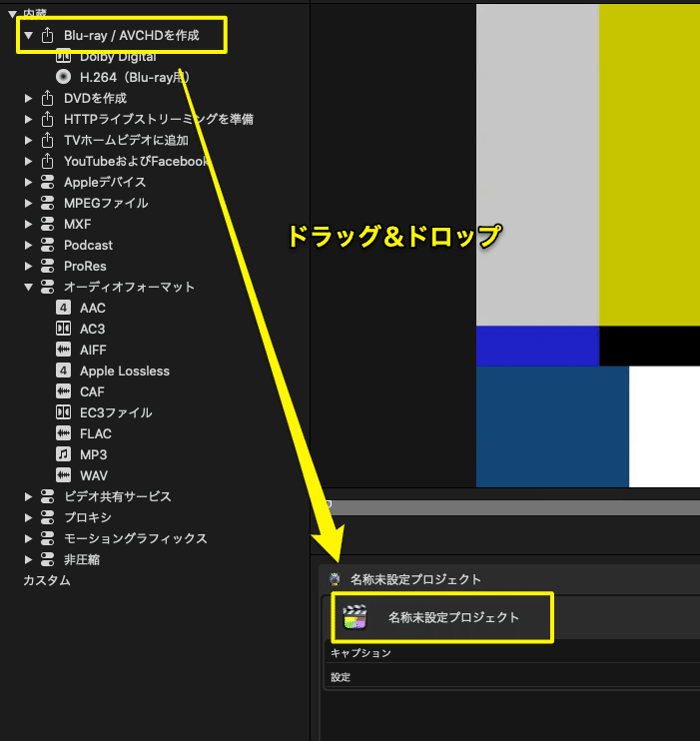Select the YouTubeおよびFacebook destination
The width and height of the screenshot is (700, 741).
[136, 161]
